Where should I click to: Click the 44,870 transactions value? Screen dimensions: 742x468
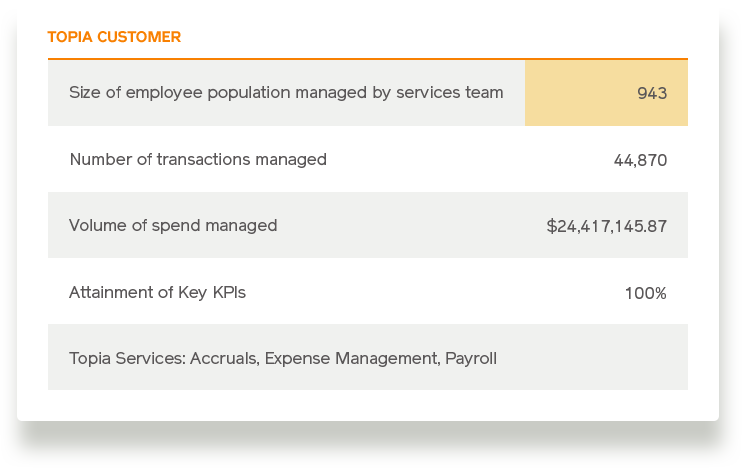pyautogui.click(x=640, y=160)
